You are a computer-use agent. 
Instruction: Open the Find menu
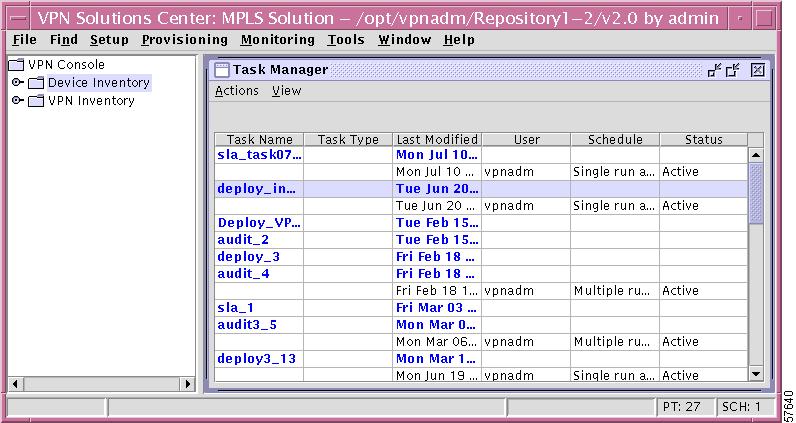(x=63, y=40)
